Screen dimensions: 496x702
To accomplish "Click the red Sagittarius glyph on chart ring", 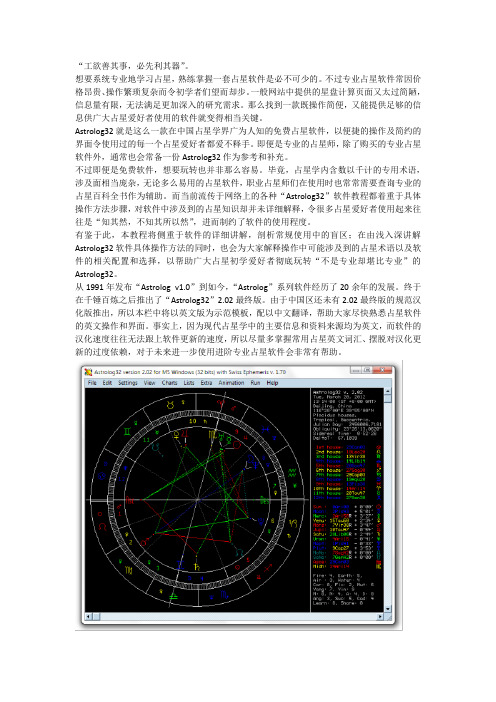I will (267, 568).
